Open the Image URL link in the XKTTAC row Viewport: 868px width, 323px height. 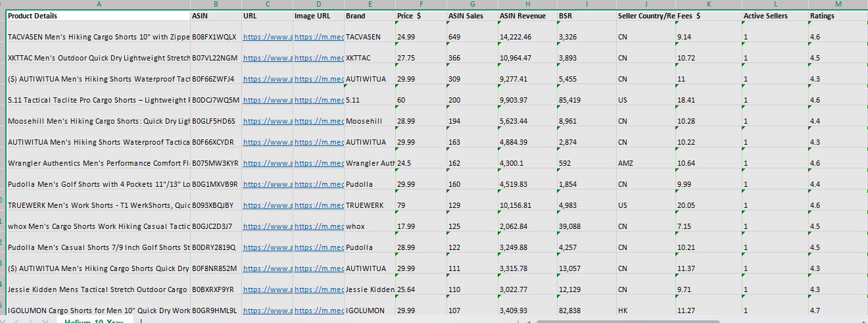pos(319,58)
